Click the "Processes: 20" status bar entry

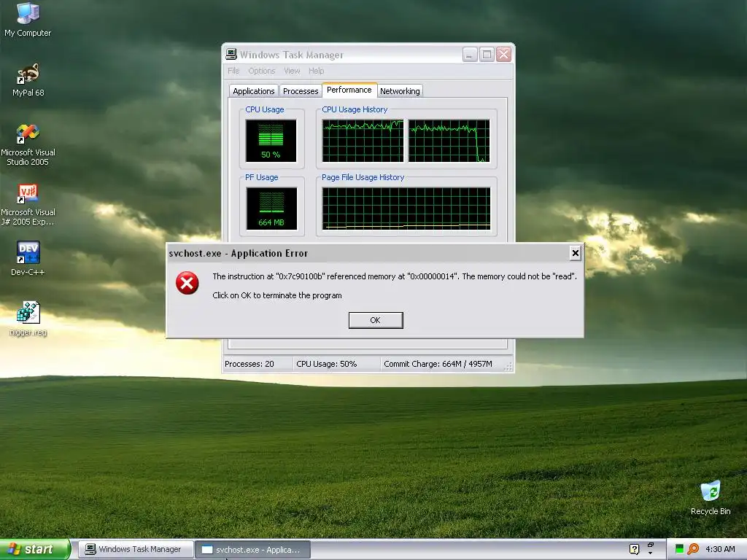click(x=249, y=364)
